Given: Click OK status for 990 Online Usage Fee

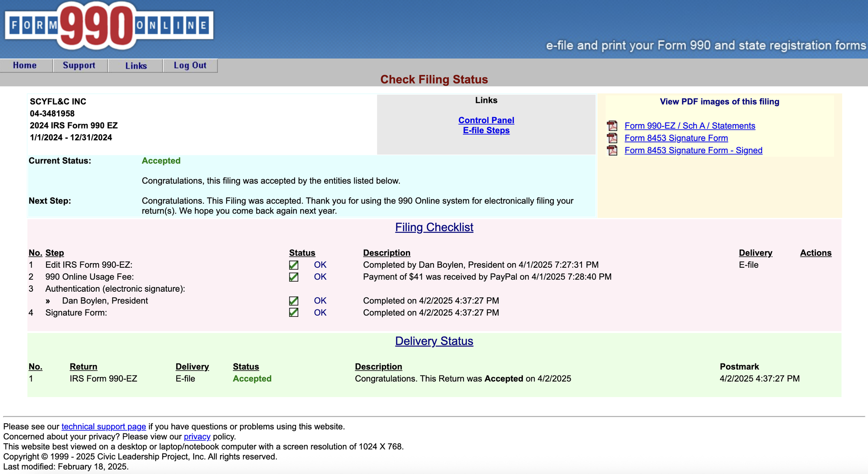Looking at the screenshot, I should coord(320,277).
